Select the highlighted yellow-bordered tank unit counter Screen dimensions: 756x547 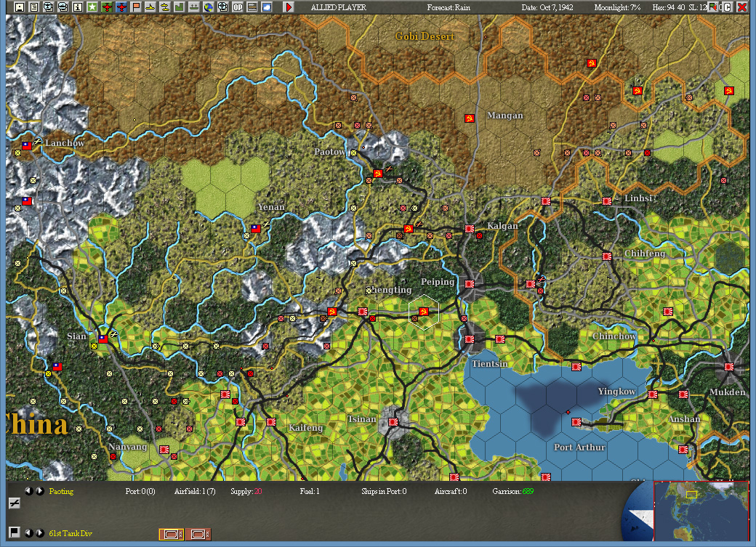point(171,534)
